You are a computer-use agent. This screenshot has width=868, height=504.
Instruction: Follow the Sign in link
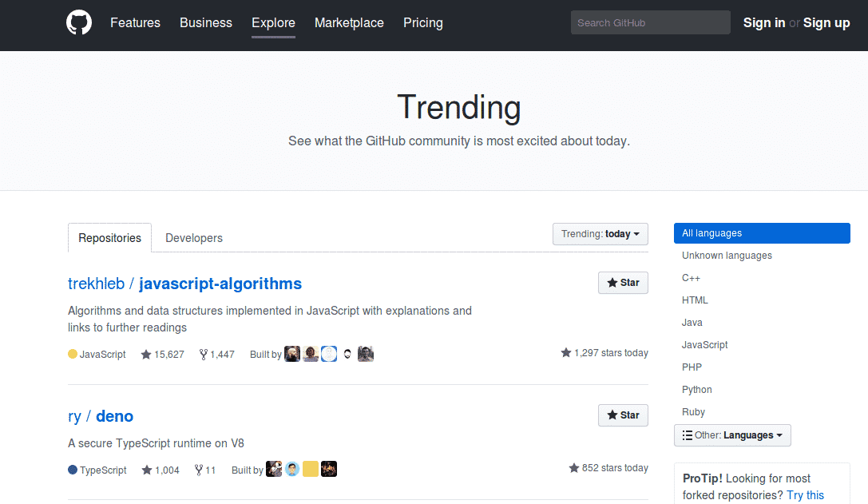tap(764, 22)
